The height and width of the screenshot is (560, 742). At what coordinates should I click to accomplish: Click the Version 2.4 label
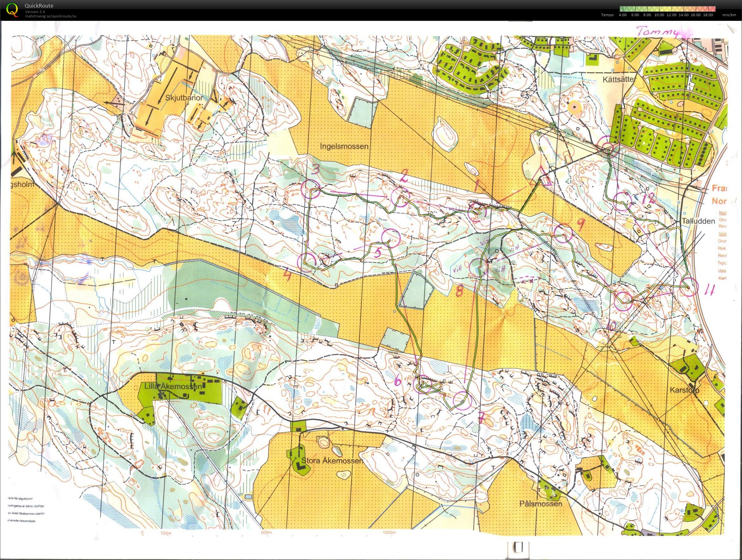35,12
